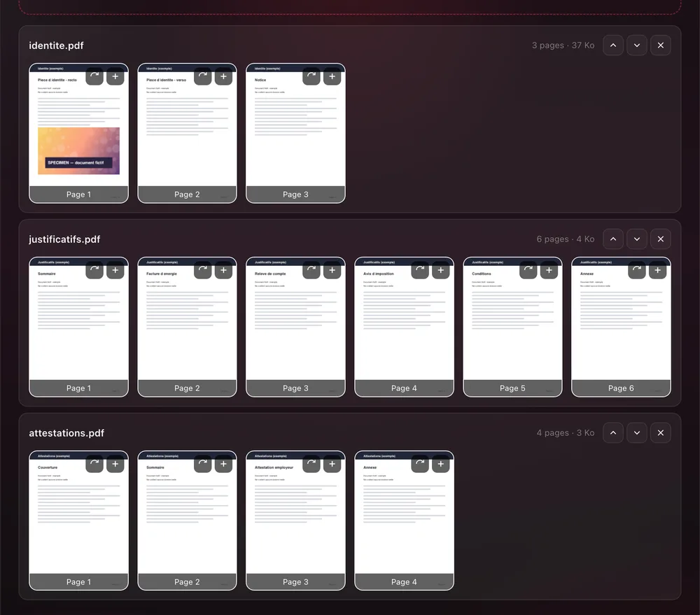This screenshot has width=700, height=615.
Task: Click plus icon on justificatifs.pdf page 5
Action: [549, 269]
